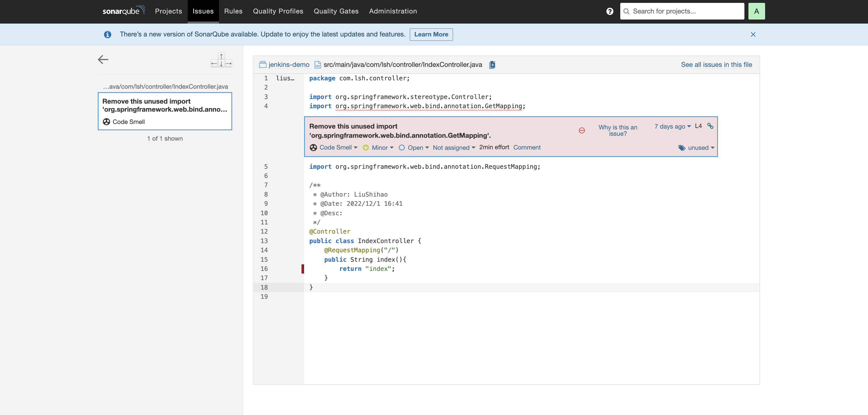Open the Code Smell type dropdown
The image size is (868, 415).
point(338,148)
